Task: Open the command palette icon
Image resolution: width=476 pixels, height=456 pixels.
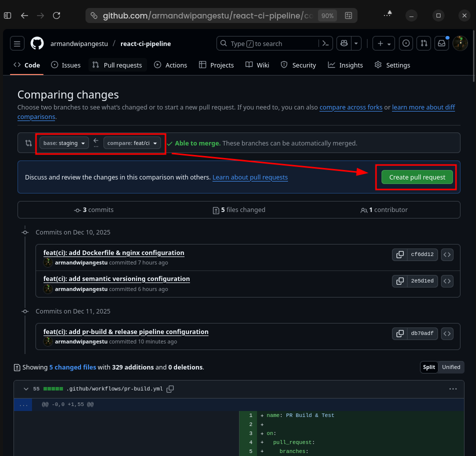Action: [x=325, y=43]
